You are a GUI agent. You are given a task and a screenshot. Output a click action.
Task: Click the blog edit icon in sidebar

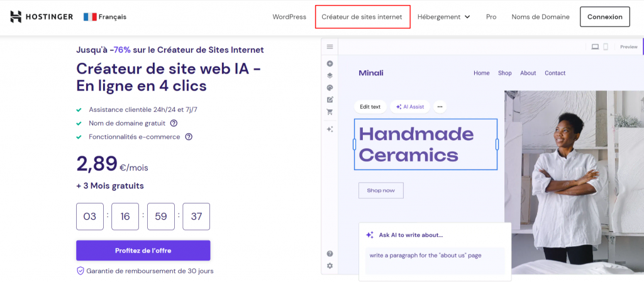pos(330,100)
